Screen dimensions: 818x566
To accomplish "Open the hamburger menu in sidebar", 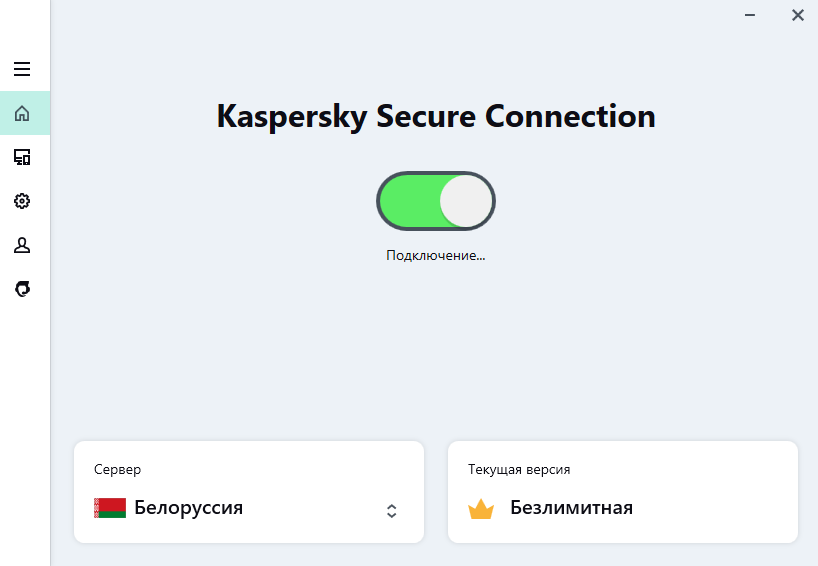I will [x=22, y=69].
